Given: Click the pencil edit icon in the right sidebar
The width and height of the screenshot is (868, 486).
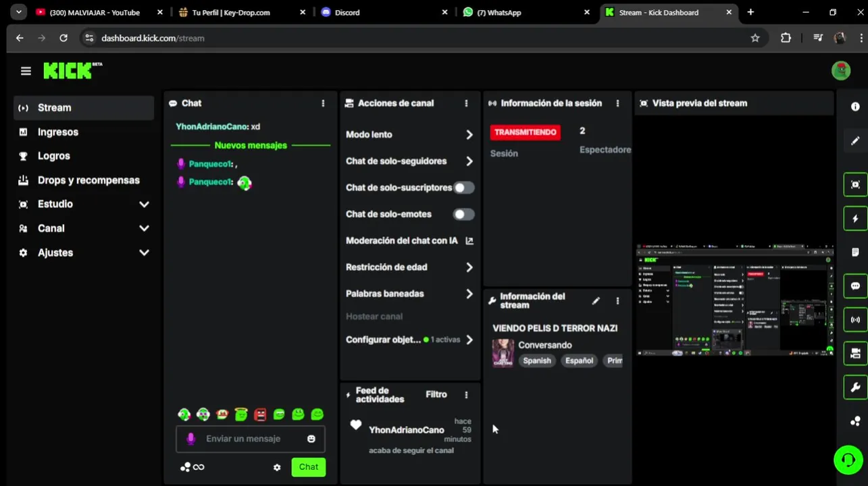Looking at the screenshot, I should [855, 141].
